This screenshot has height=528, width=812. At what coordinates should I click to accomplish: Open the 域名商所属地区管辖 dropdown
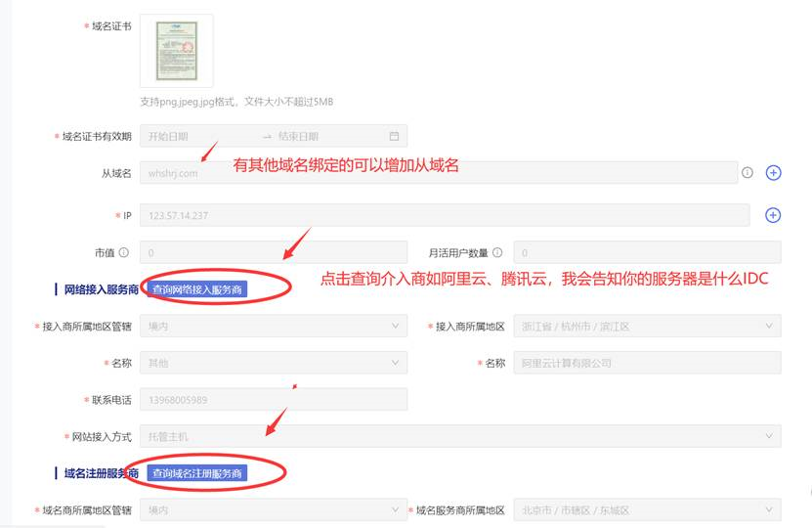274,509
